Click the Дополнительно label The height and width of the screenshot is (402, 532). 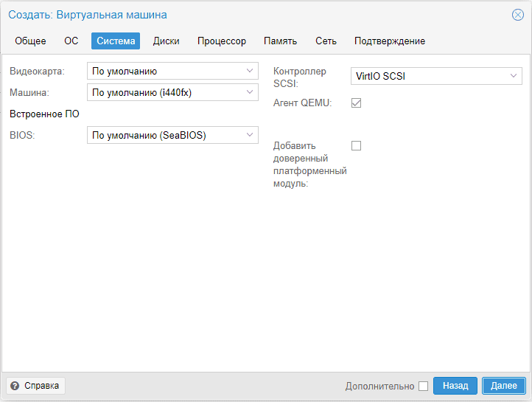click(379, 386)
